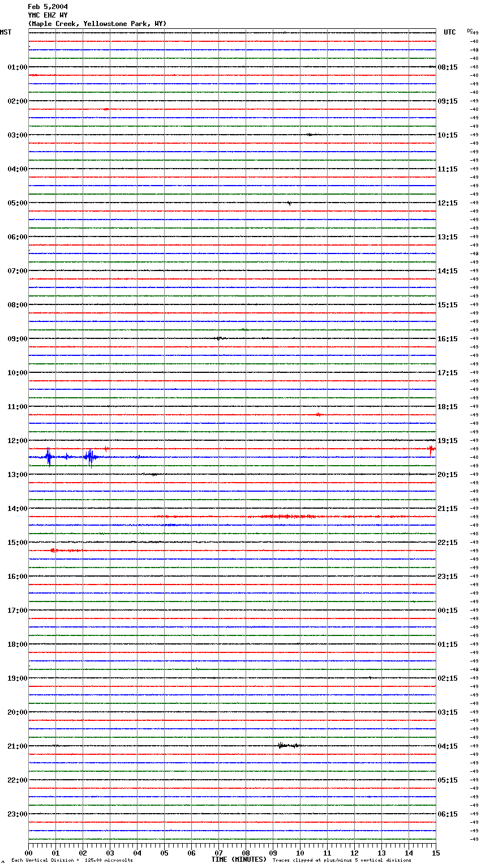Select the 15:00 MST time label
The image size is (481, 868).
click(x=18, y=543)
